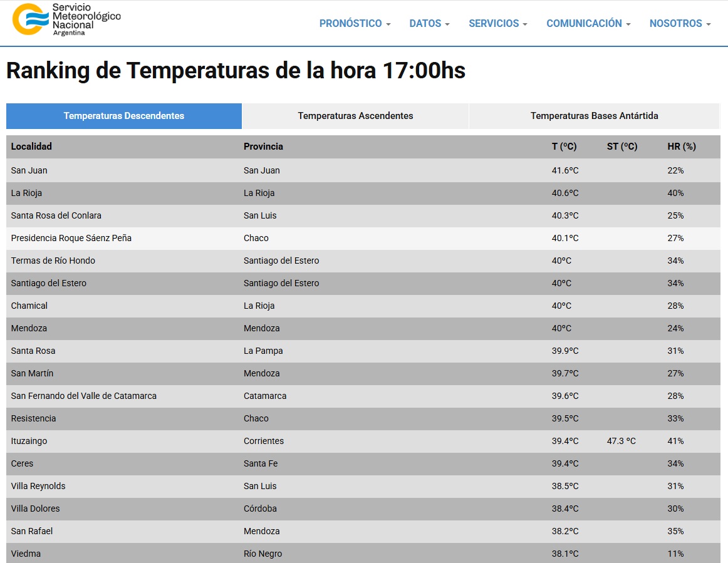The width and height of the screenshot is (728, 563).
Task: Select the San Juan locality row
Action: pyautogui.click(x=29, y=170)
